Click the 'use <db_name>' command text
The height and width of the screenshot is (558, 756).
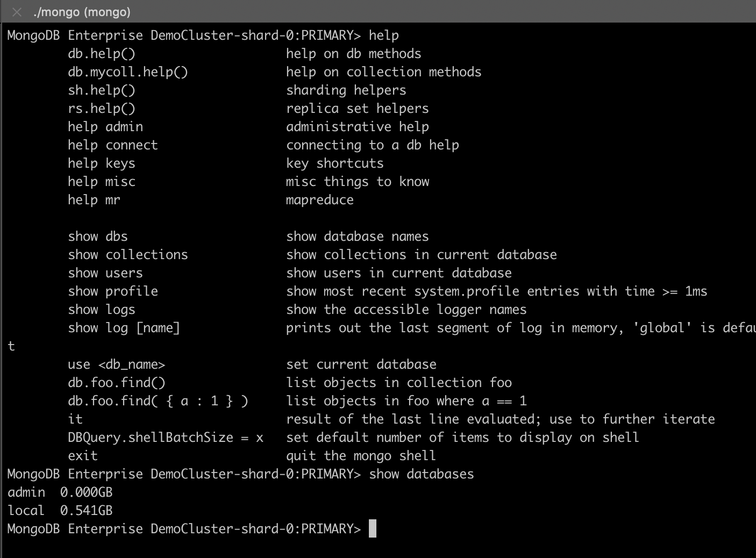117,364
